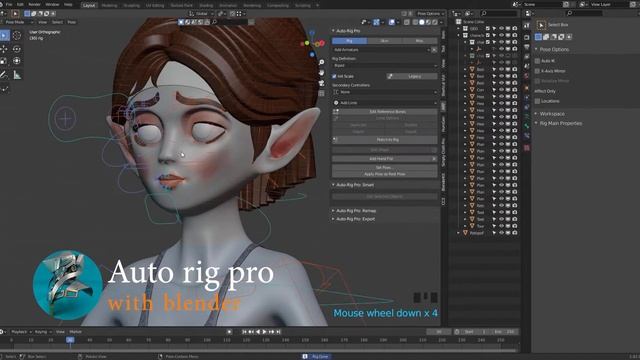Switch to the Layout workspace tab
Image resolution: width=640 pixels, height=360 pixels.
(x=89, y=5)
